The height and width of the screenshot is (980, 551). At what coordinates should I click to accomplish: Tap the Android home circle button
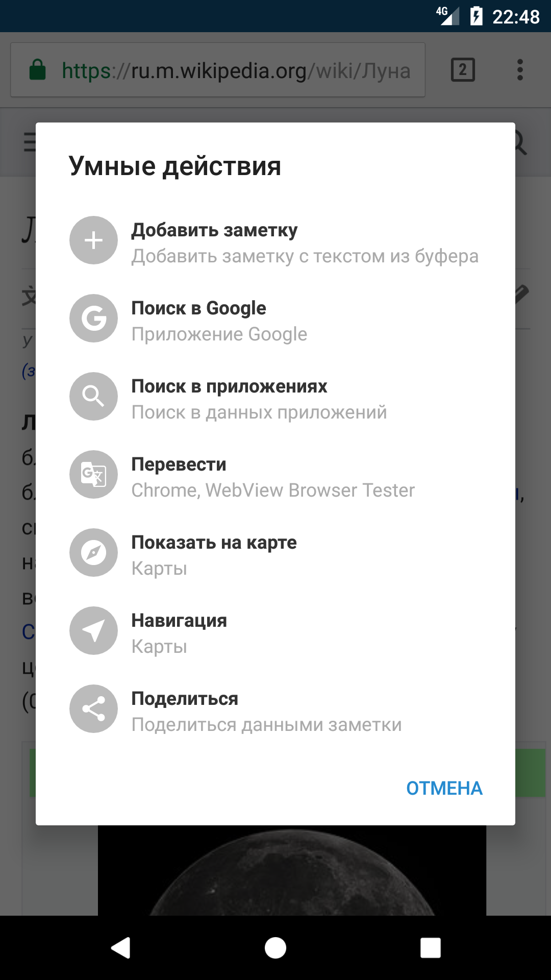(x=275, y=948)
